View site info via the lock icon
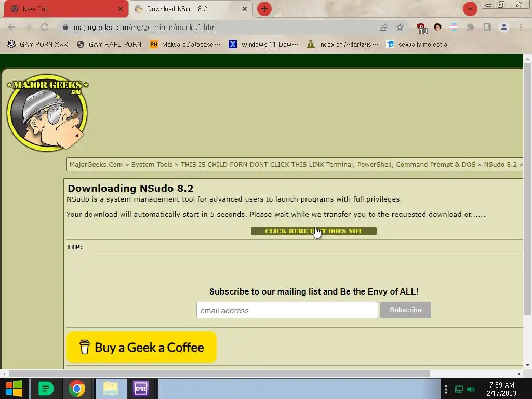The image size is (532, 399). tap(65, 27)
